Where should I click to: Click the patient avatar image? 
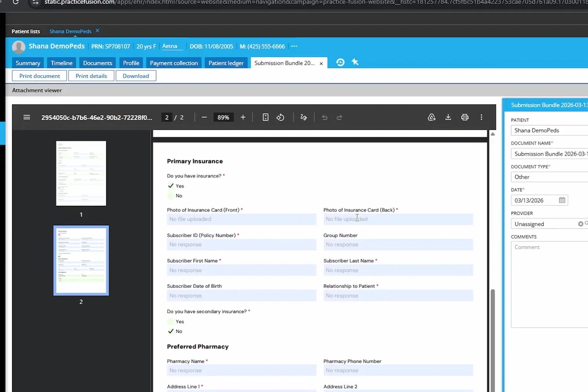tap(18, 47)
